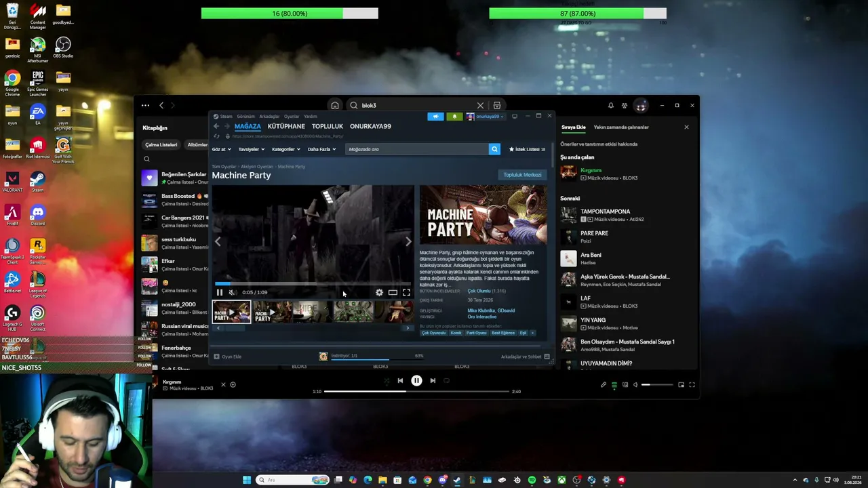Toggle shuffle in the Spotify player
This screenshot has height=488, width=868.
click(387, 381)
